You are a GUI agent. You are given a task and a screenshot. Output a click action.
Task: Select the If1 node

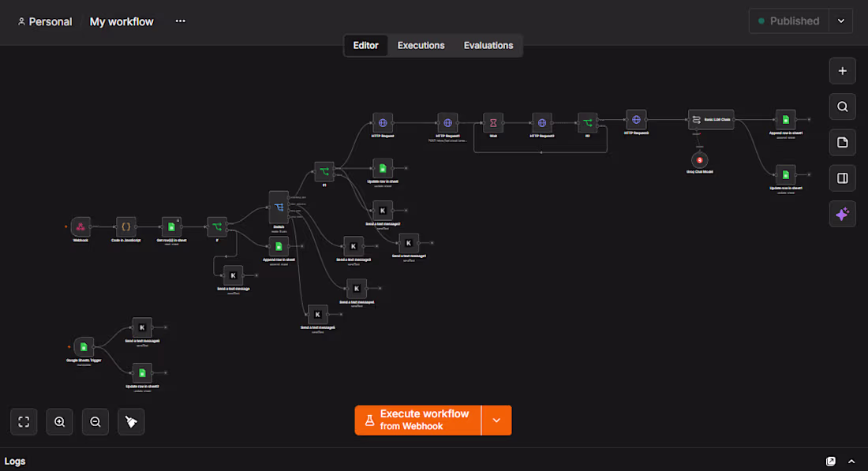point(324,172)
